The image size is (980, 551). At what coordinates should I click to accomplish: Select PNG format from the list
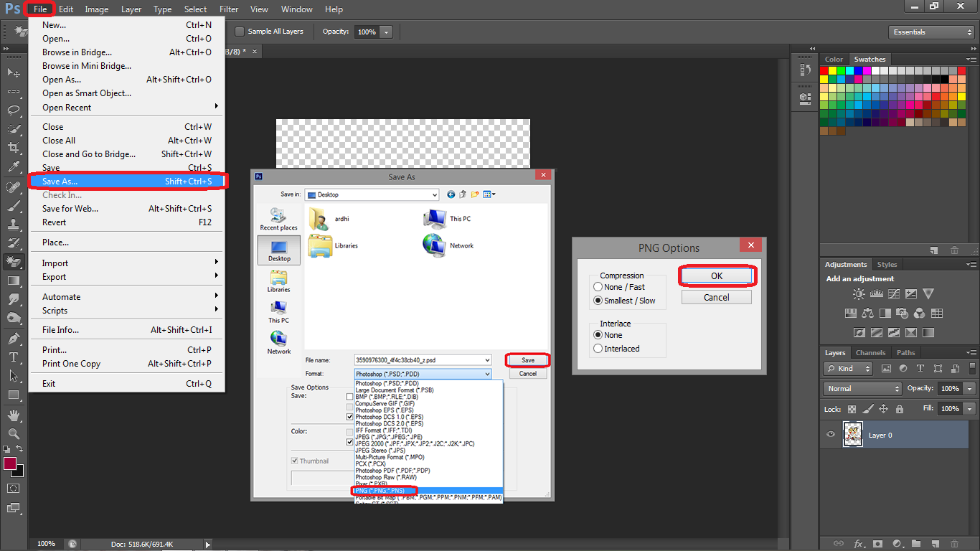[x=428, y=491]
